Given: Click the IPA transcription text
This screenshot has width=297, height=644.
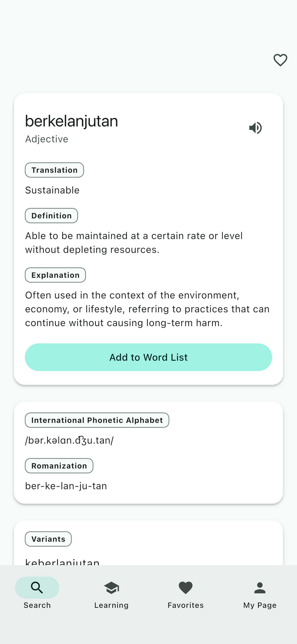Looking at the screenshot, I should pyautogui.click(x=70, y=440).
